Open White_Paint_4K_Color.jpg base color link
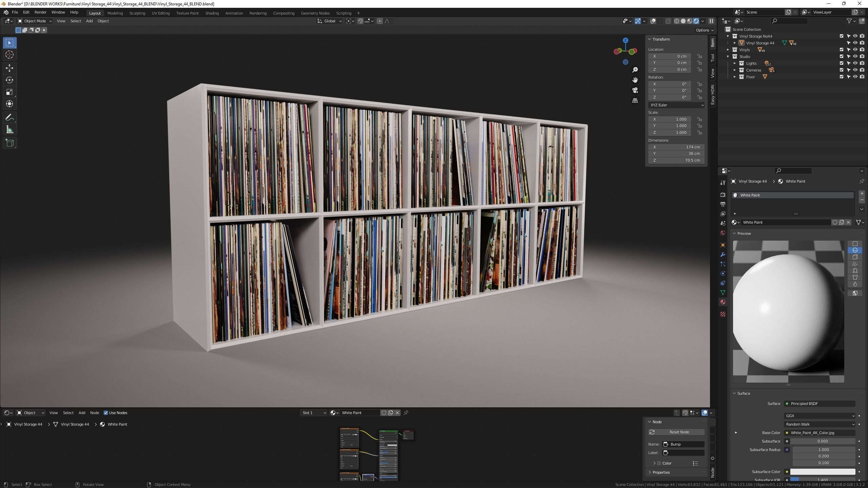This screenshot has width=868, height=488. [x=820, y=433]
